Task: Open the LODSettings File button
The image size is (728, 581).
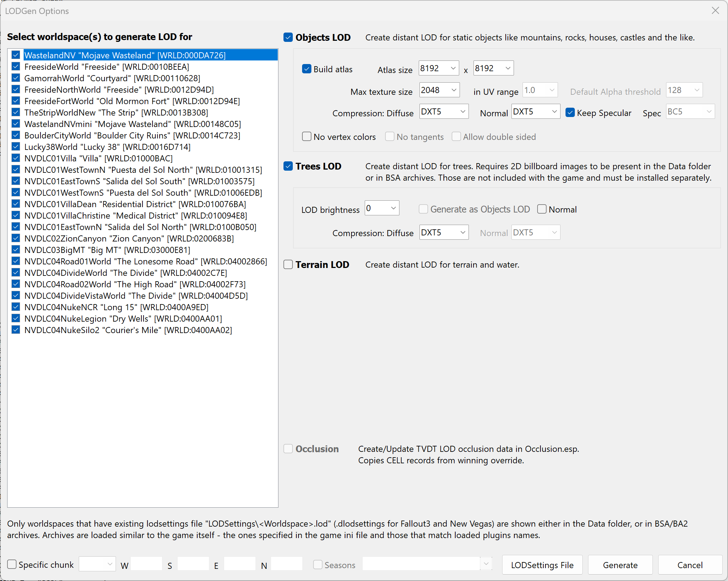Action: 542,565
